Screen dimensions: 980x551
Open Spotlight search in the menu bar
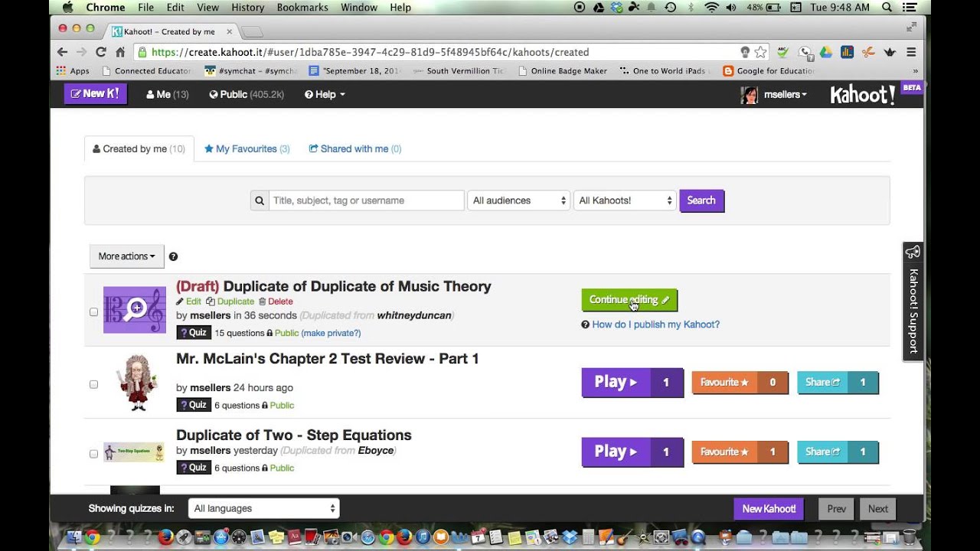887,8
